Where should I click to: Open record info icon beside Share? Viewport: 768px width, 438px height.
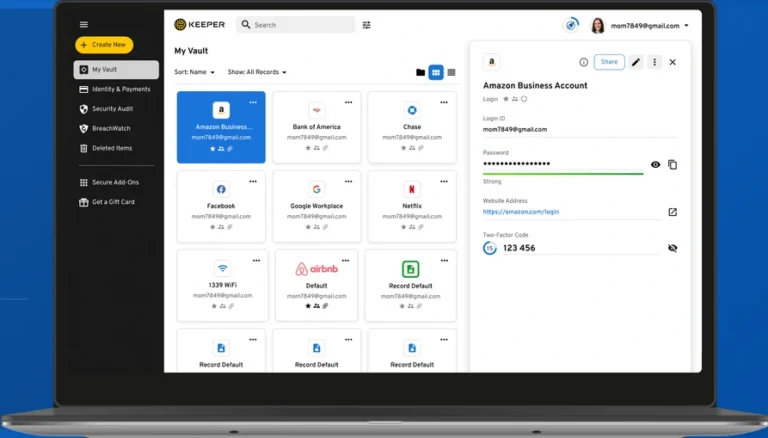click(x=583, y=62)
